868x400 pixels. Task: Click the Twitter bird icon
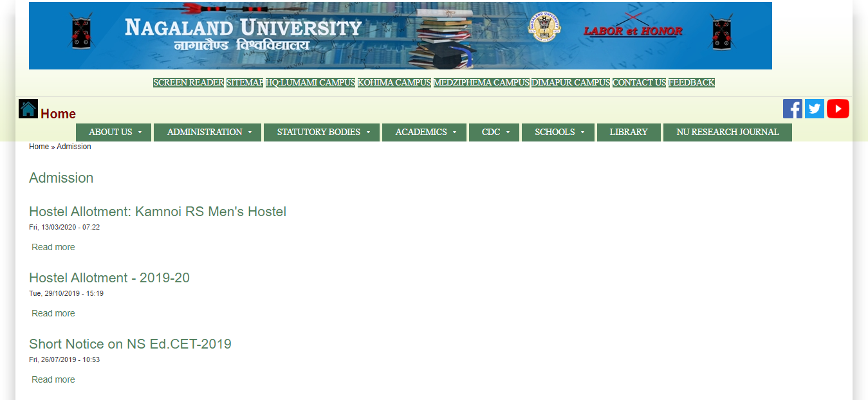(814, 109)
